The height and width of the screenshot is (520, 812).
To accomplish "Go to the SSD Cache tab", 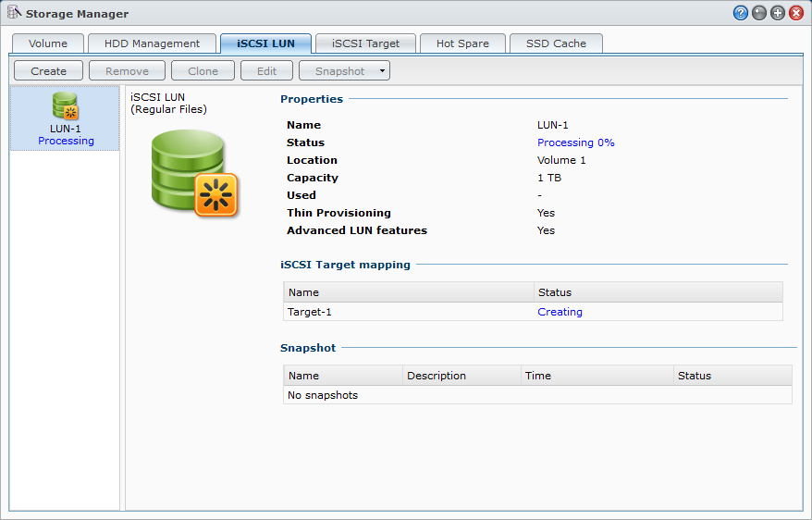I will (556, 43).
